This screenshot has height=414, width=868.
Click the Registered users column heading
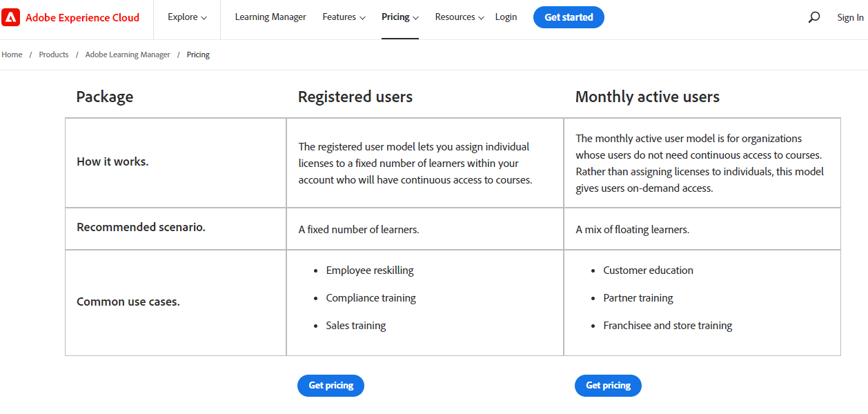tap(355, 97)
